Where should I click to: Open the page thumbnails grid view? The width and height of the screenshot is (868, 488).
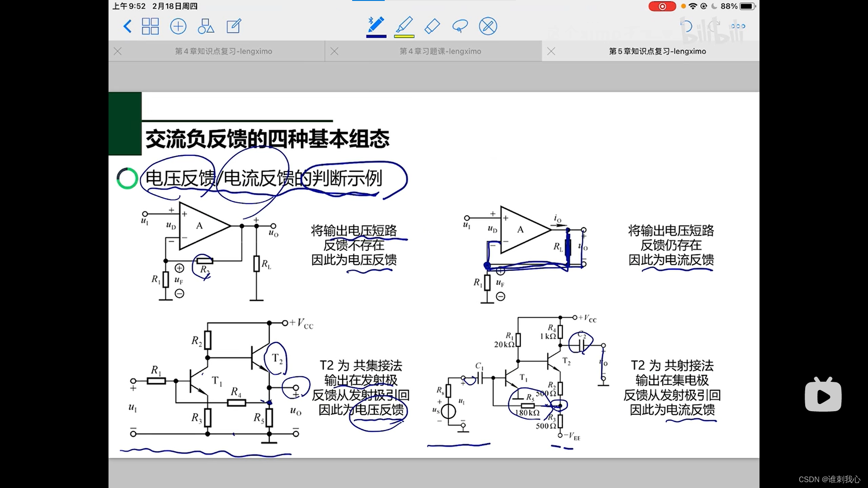(x=150, y=26)
